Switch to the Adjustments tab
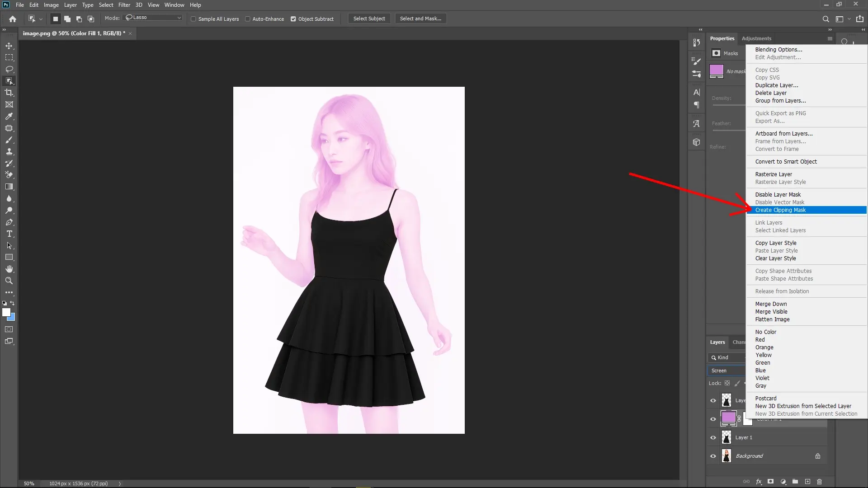The image size is (868, 488). 756,38
